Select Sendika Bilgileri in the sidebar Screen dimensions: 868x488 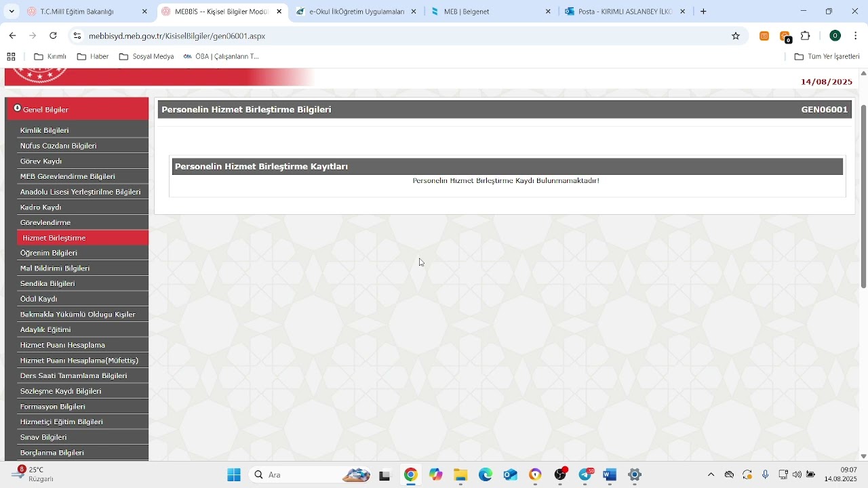point(83,283)
